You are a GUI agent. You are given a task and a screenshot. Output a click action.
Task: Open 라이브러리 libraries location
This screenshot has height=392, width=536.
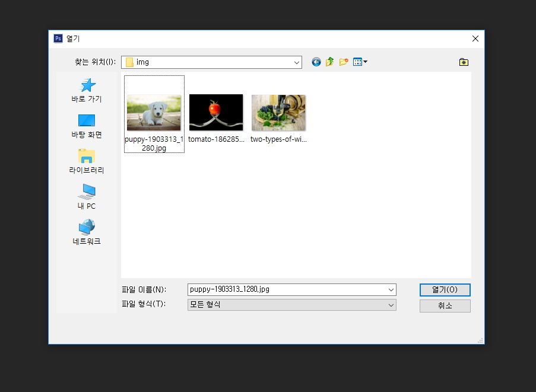87,161
